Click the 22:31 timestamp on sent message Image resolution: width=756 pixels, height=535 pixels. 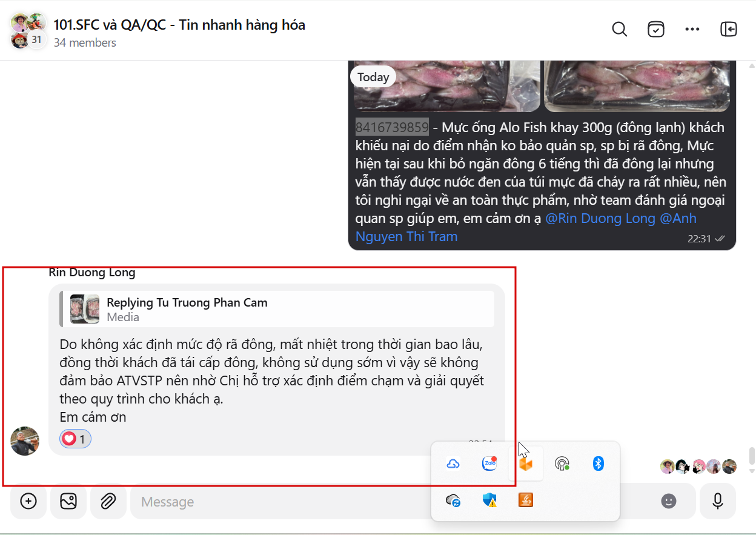[x=699, y=239]
